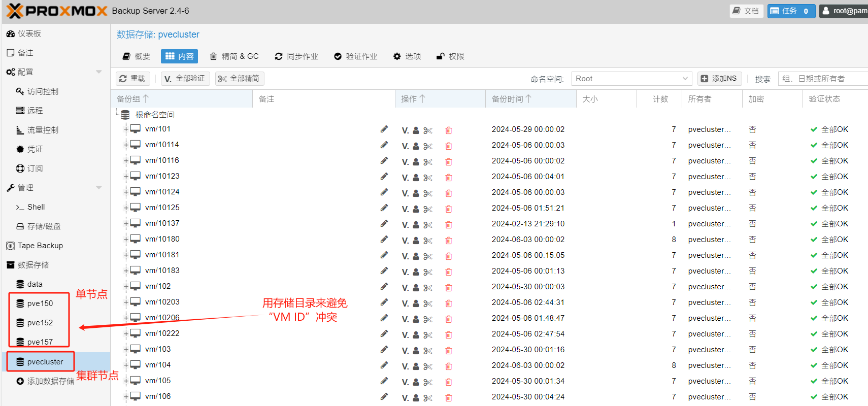Viewport: 868px width, 406px height.
Task: Change owner icon for vm/10116
Action: pyautogui.click(x=416, y=162)
